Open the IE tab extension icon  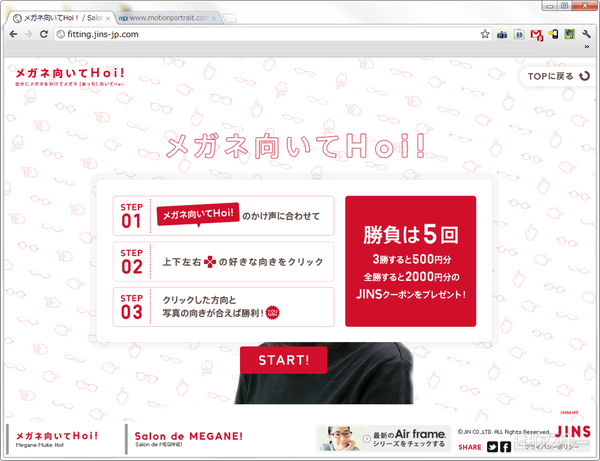[x=519, y=35]
